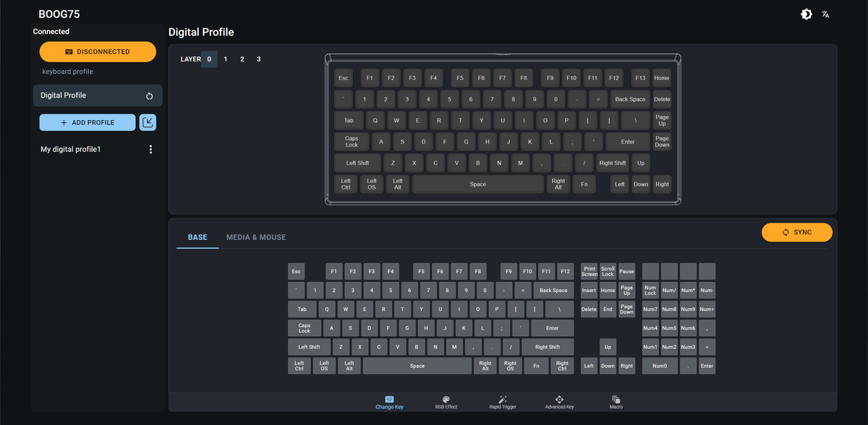Image resolution: width=868 pixels, height=425 pixels.
Task: Click the import profile icon button
Action: click(148, 122)
